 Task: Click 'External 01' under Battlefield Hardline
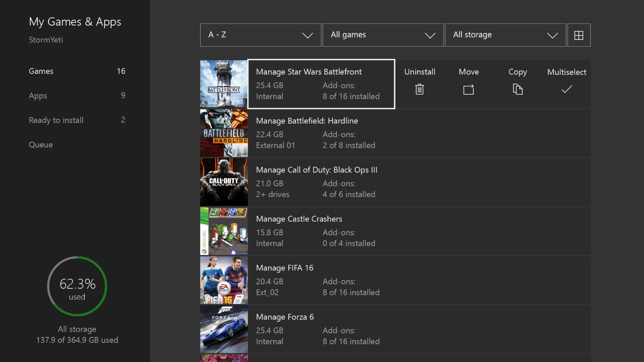pyautogui.click(x=275, y=145)
